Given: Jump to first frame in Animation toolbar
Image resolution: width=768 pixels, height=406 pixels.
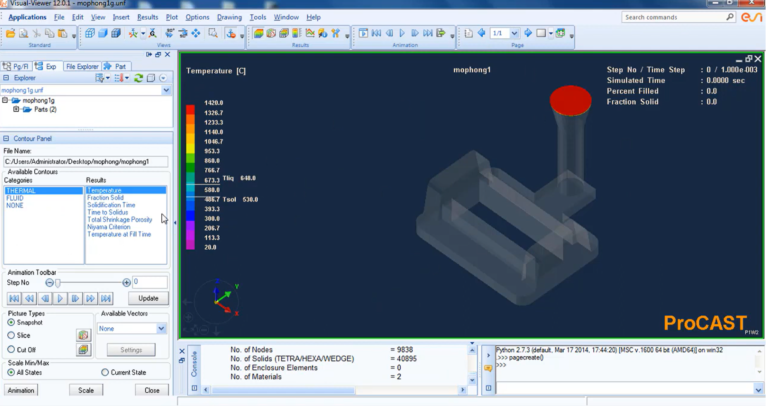Looking at the screenshot, I should pyautogui.click(x=377, y=33).
